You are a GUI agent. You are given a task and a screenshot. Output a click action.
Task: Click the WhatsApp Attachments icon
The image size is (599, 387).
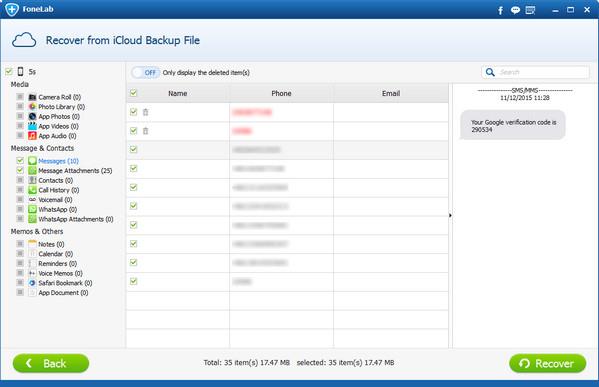[32, 219]
